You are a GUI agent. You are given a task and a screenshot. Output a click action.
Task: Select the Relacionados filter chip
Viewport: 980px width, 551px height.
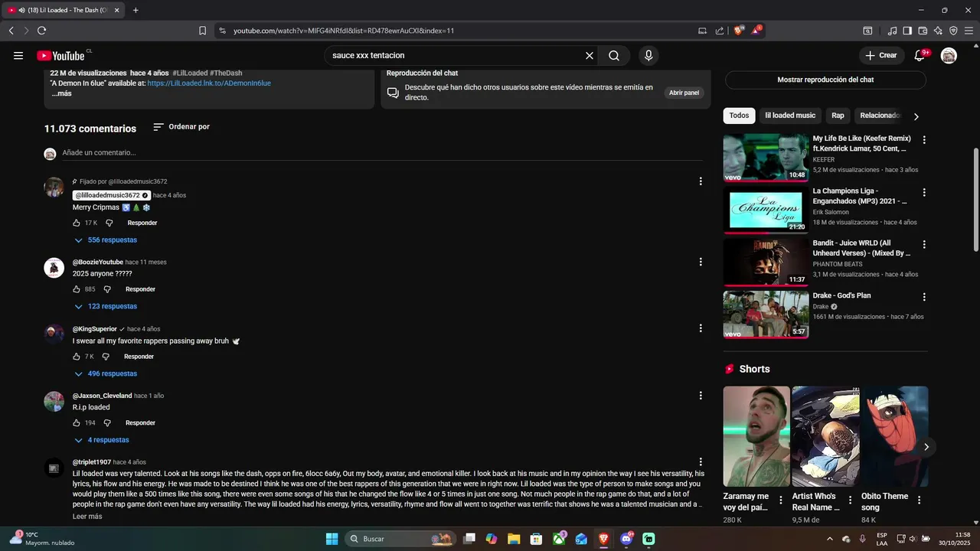click(x=879, y=116)
